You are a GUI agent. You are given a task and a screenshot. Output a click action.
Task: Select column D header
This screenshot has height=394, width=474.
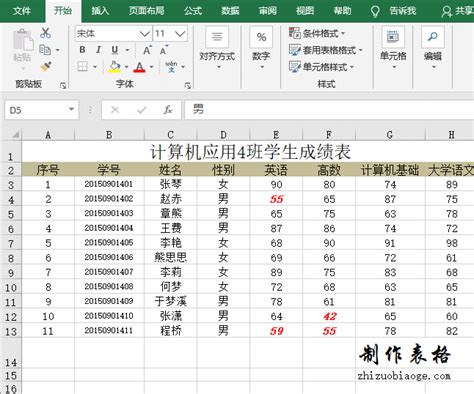point(223,135)
